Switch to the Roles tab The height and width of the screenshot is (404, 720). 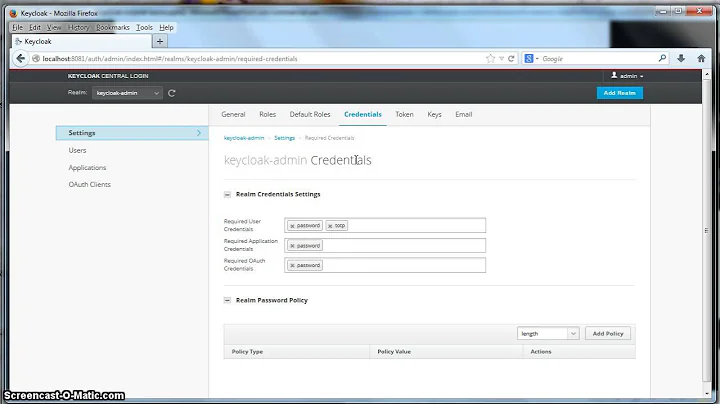click(267, 114)
